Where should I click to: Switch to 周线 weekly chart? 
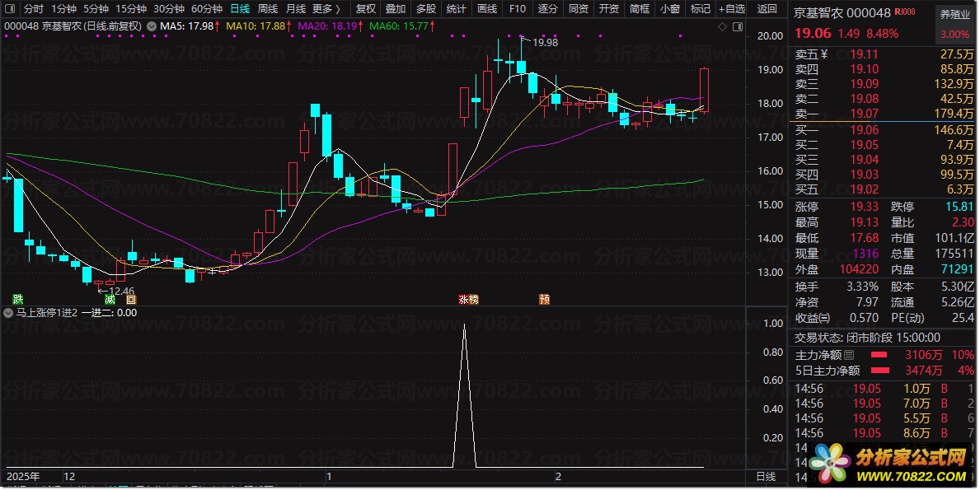[x=268, y=9]
